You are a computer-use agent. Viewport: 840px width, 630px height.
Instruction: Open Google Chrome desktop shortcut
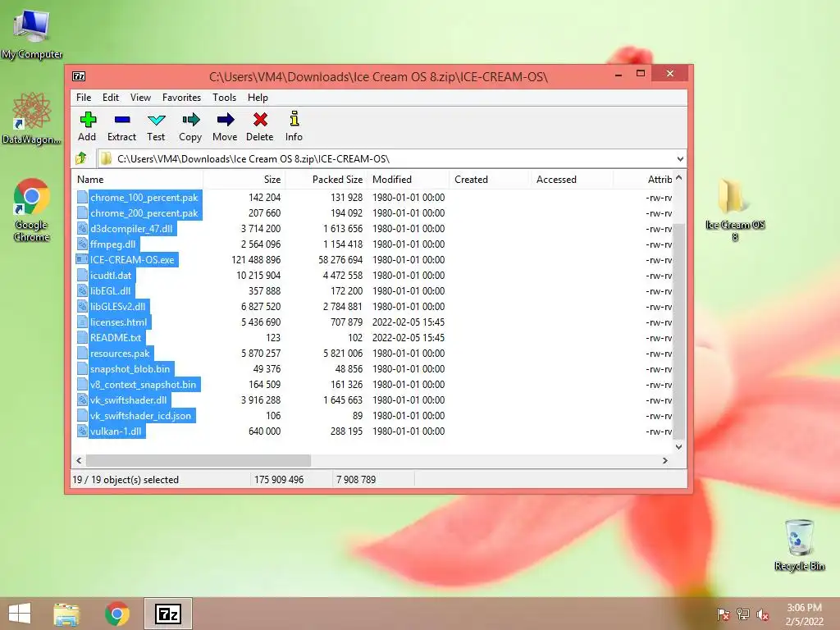[32, 210]
